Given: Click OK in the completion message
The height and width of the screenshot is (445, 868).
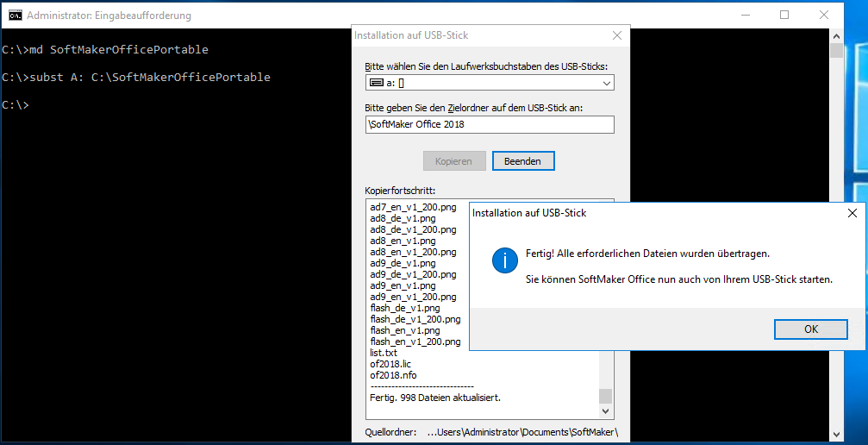Looking at the screenshot, I should (810, 329).
